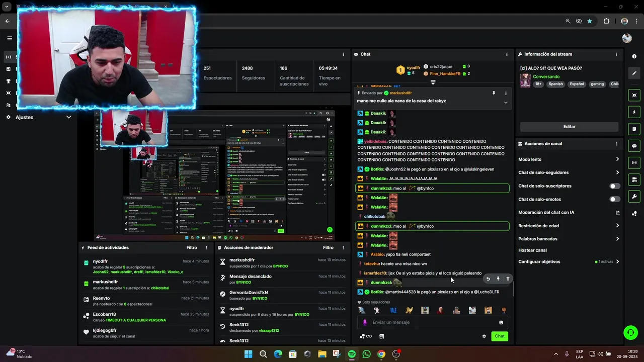Open Spotify from the taskbar

point(352,354)
